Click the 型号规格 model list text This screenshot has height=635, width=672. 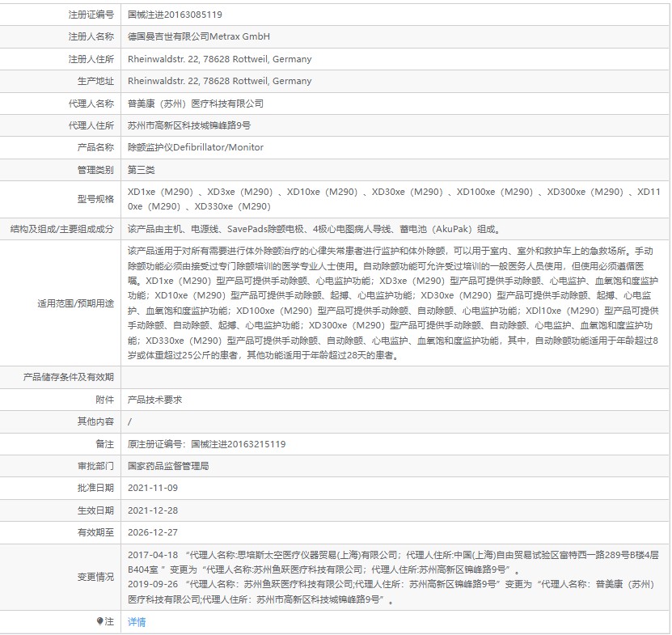point(395,199)
